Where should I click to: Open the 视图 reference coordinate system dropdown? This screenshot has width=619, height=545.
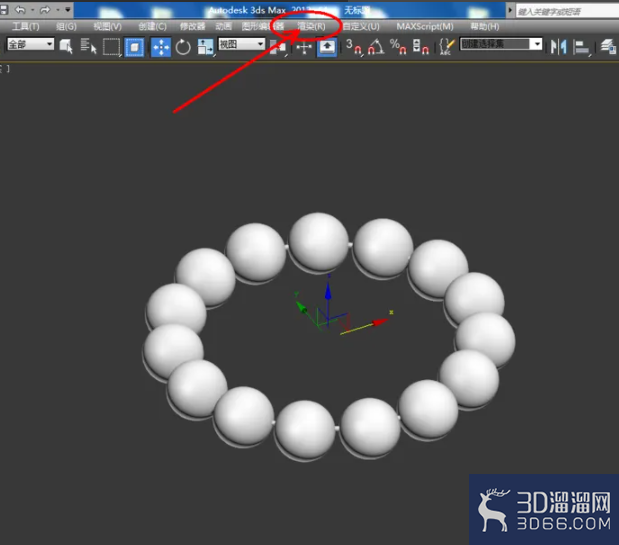242,44
